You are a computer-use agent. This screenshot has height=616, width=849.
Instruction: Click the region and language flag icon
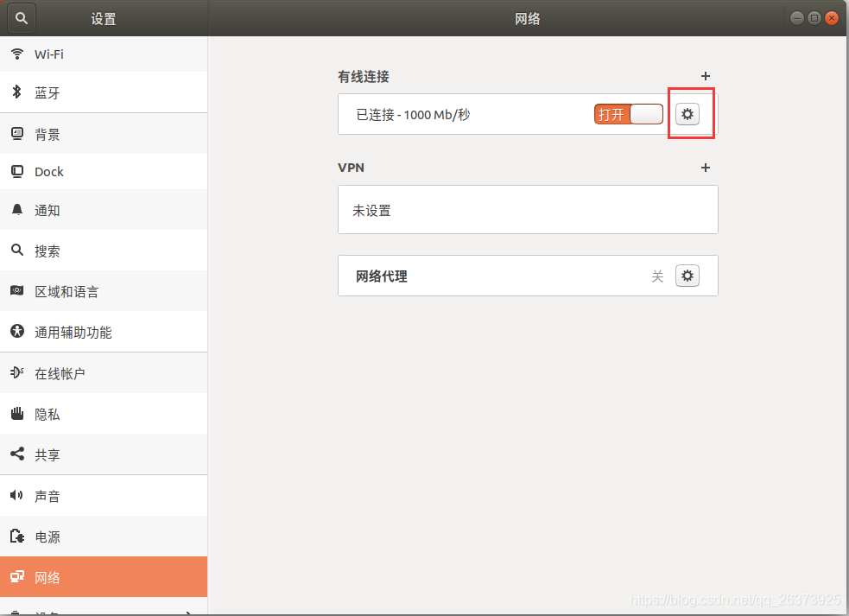point(17,290)
